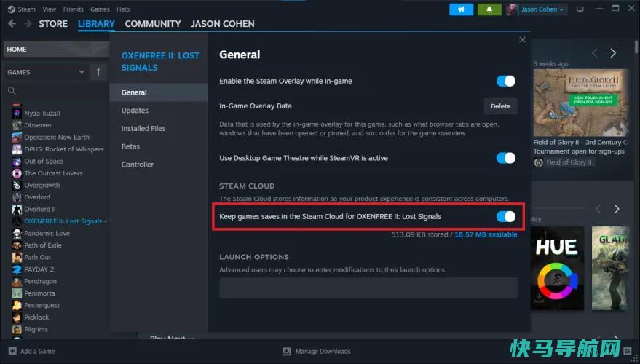
Task: Go back in lower game shelf with left chevron
Action: click(x=598, y=210)
